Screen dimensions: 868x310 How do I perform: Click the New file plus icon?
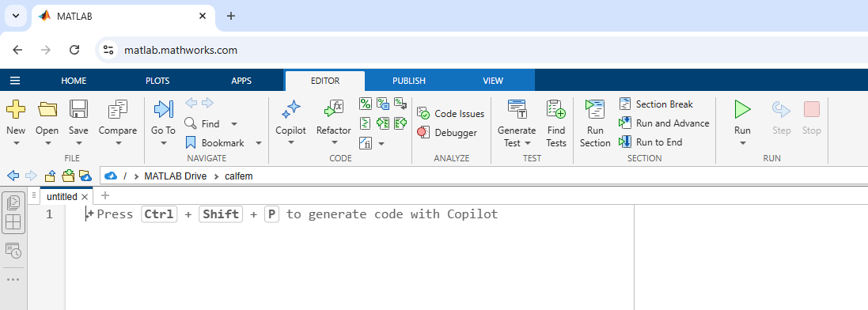pos(16,109)
